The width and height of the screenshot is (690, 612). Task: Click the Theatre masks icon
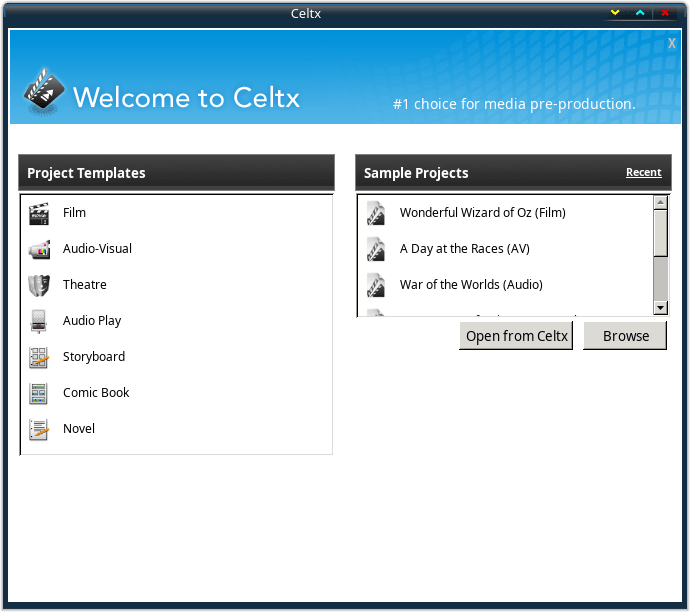39,286
